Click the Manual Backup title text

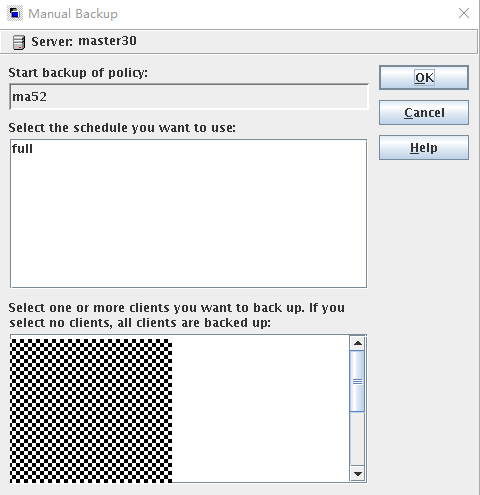click(73, 14)
